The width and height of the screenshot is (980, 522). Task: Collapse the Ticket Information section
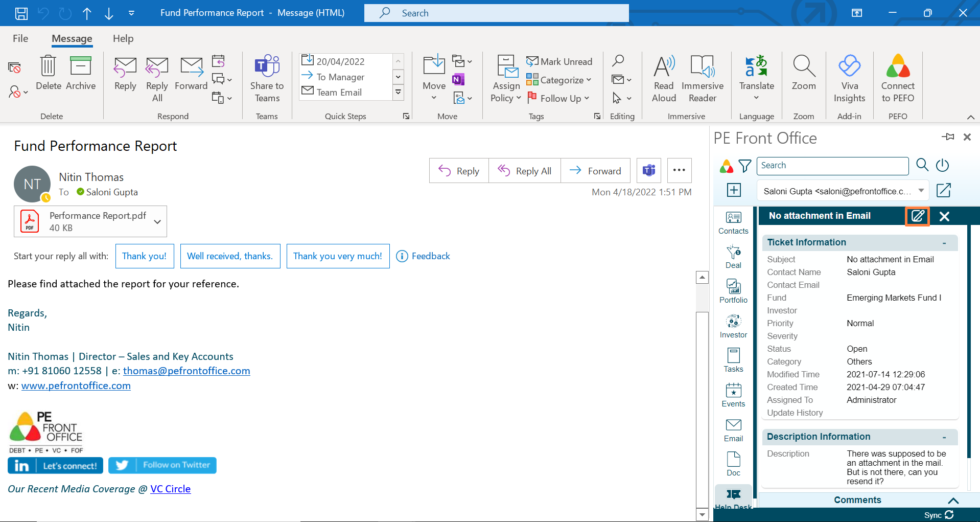pos(944,243)
